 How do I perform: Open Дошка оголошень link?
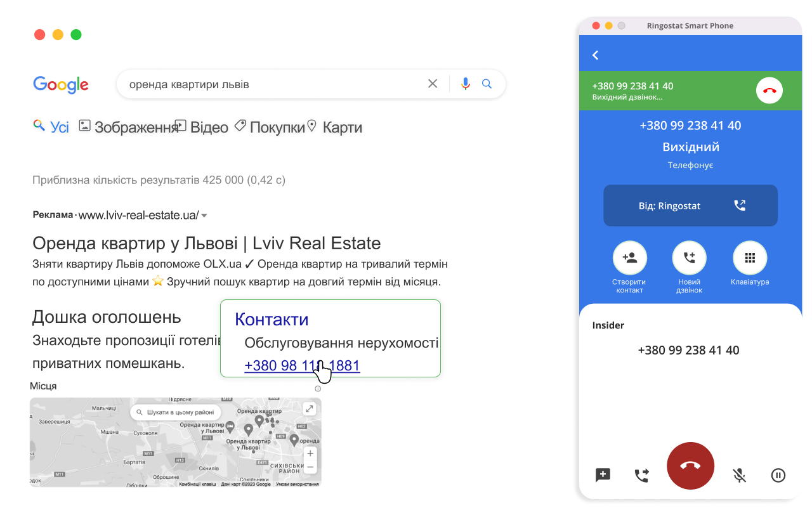pyautogui.click(x=107, y=317)
